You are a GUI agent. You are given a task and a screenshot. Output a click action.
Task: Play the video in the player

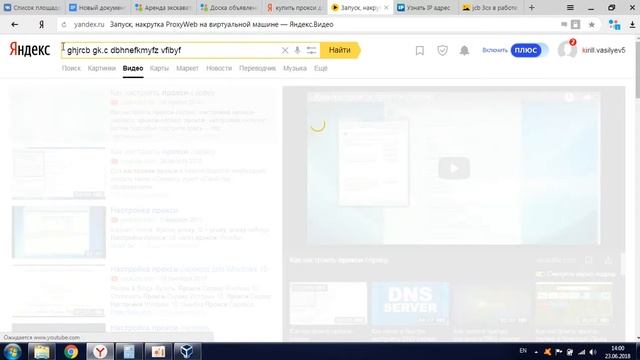pos(454,168)
